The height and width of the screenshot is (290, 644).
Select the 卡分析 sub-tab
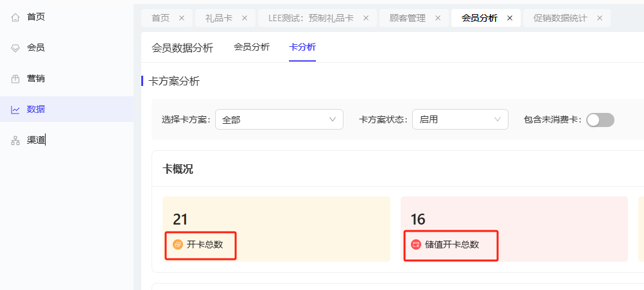click(302, 47)
